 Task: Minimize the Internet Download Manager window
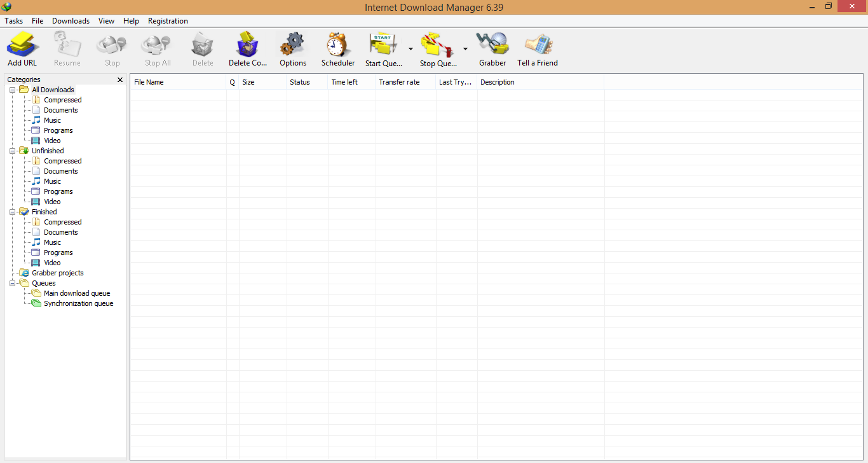pyautogui.click(x=813, y=6)
